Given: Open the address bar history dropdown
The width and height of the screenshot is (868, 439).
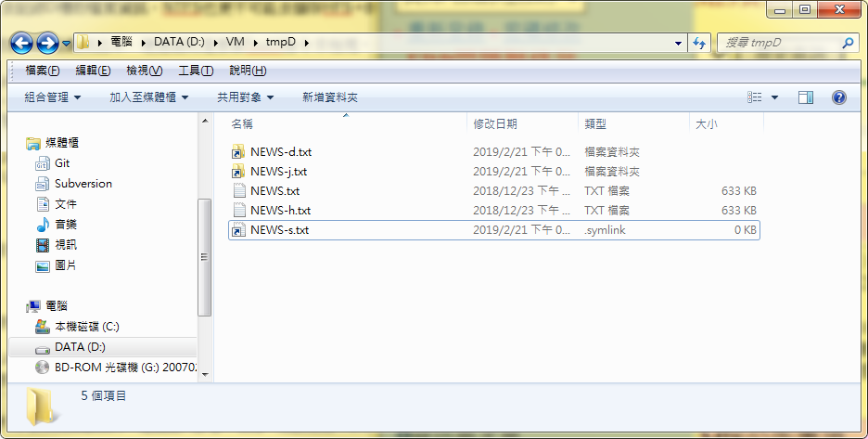Looking at the screenshot, I should point(678,43).
